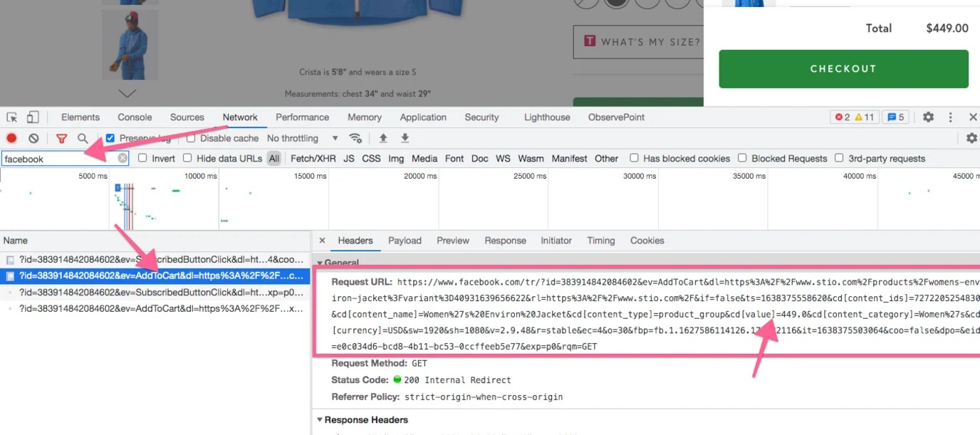Image resolution: width=980 pixels, height=435 pixels.
Task: Check 3rd-party requests filter
Action: click(x=839, y=158)
